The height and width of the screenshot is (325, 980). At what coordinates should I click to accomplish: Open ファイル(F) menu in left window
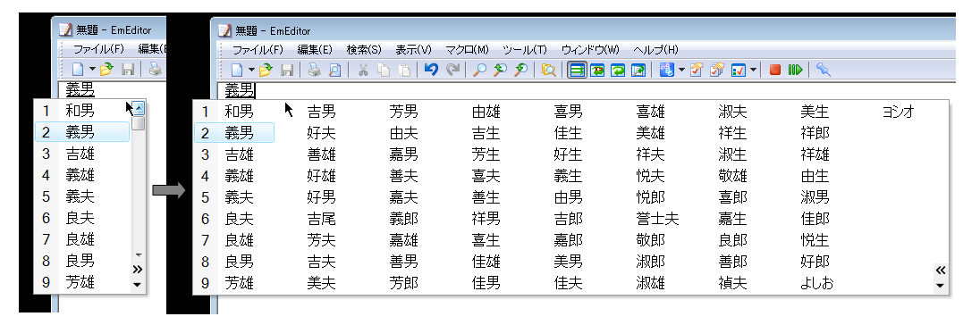(98, 48)
